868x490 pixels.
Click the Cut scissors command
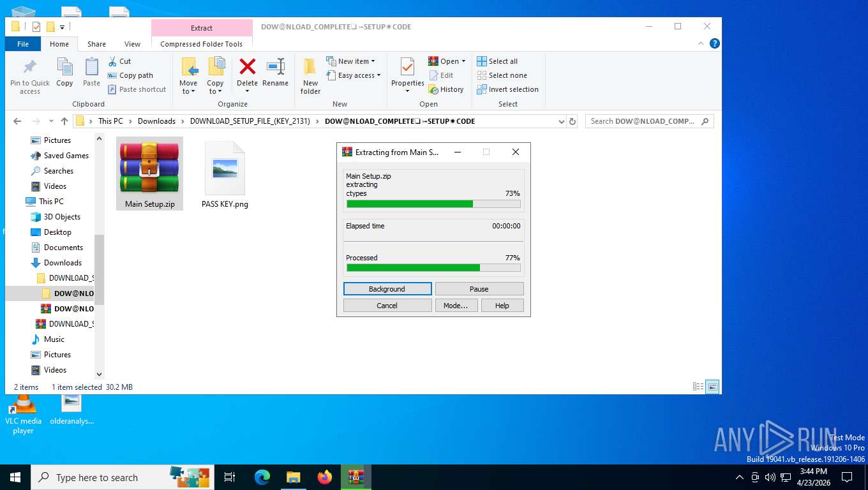point(119,61)
